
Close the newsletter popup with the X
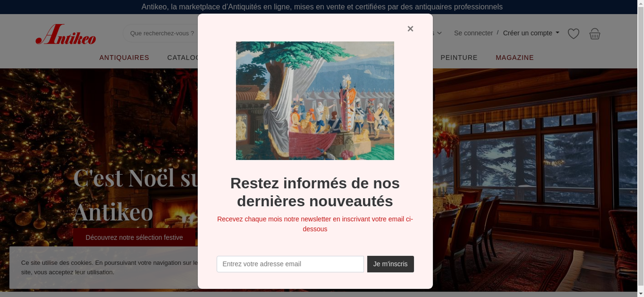410,29
